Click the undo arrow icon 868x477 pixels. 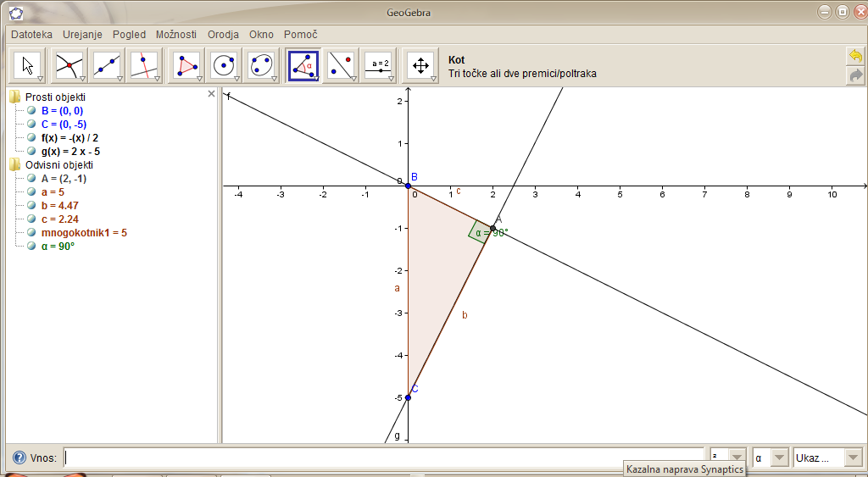point(855,56)
